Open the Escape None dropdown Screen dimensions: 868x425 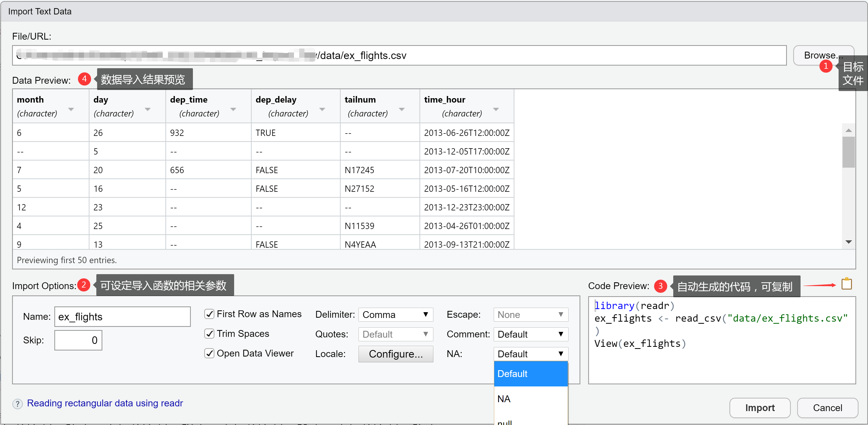point(531,315)
